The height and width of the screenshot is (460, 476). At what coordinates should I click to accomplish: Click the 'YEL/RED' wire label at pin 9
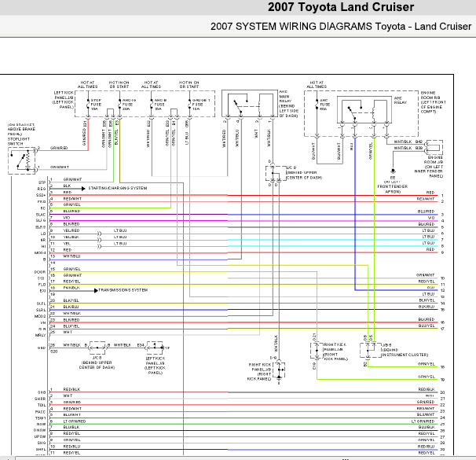point(71,230)
